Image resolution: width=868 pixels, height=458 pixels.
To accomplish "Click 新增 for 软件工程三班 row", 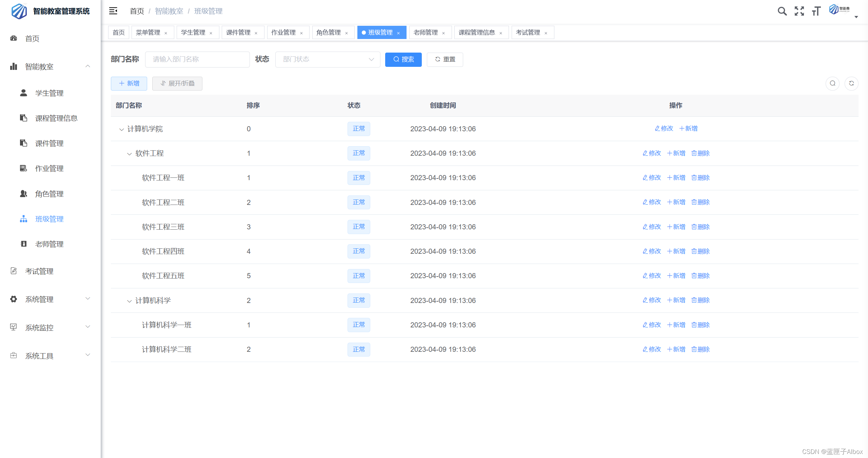I will pos(676,227).
